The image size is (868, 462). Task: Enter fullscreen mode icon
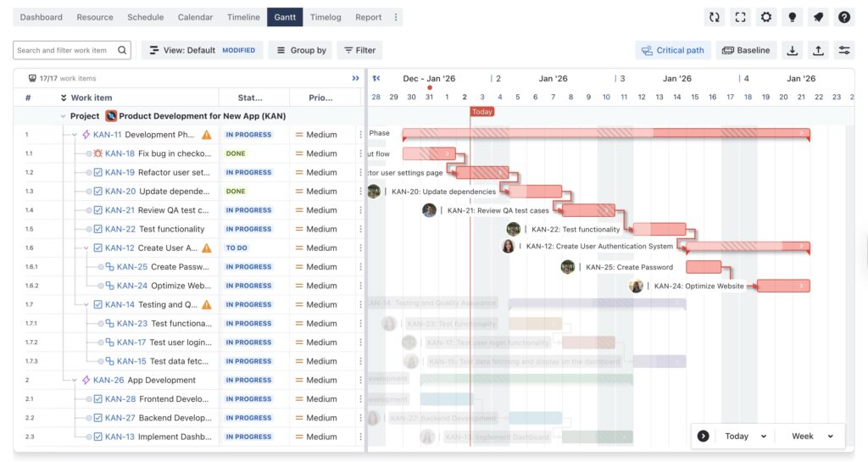(741, 17)
